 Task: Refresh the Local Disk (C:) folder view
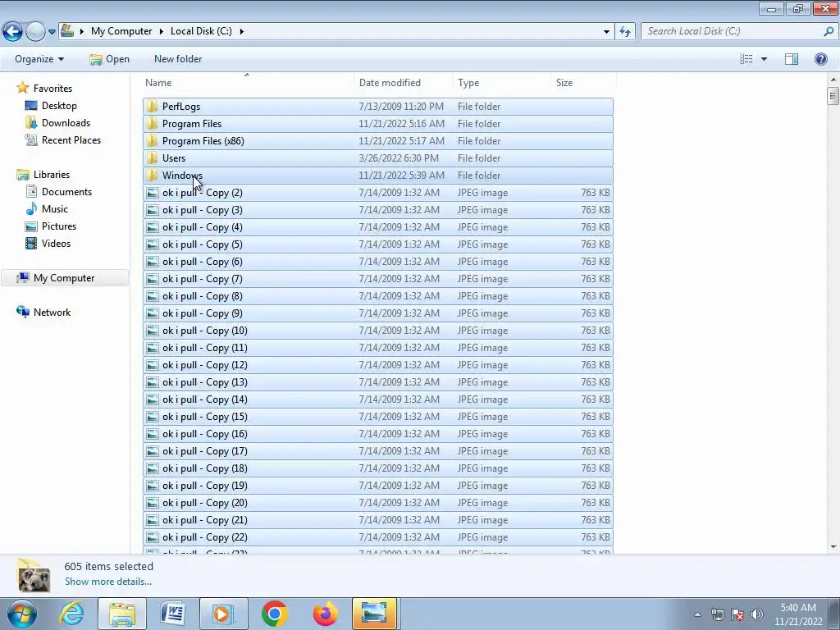click(625, 32)
